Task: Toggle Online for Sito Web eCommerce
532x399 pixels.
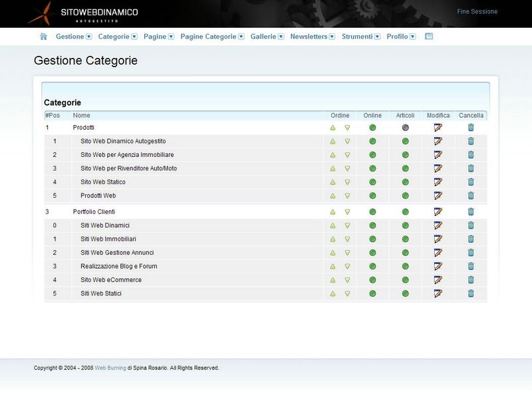Action: pos(372,279)
